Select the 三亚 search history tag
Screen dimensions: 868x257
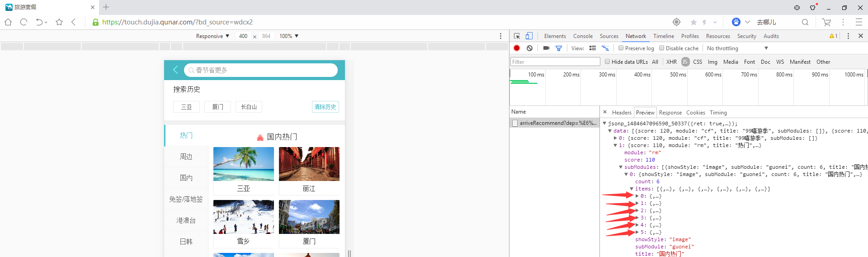pyautogui.click(x=187, y=107)
